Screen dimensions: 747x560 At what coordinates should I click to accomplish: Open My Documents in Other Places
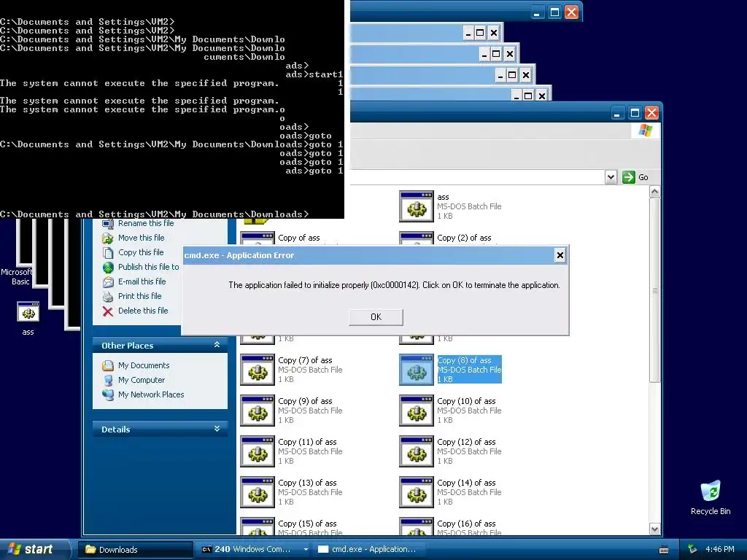pyautogui.click(x=144, y=366)
